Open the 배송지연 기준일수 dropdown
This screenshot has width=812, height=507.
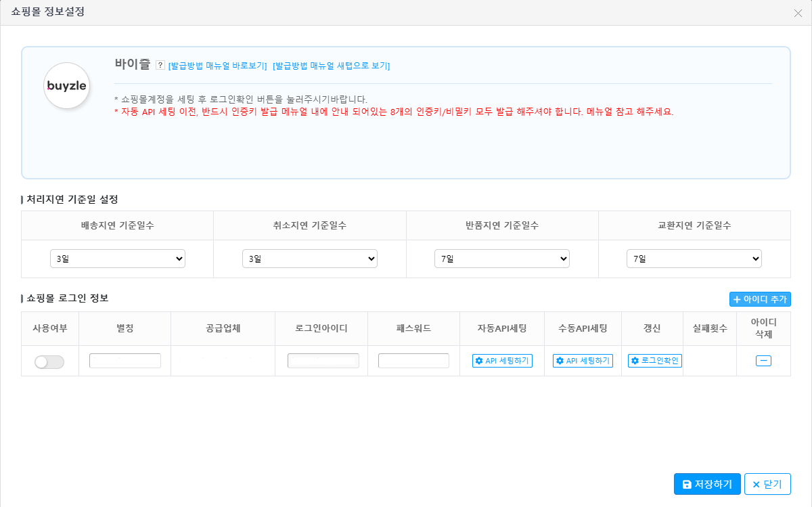(118, 259)
